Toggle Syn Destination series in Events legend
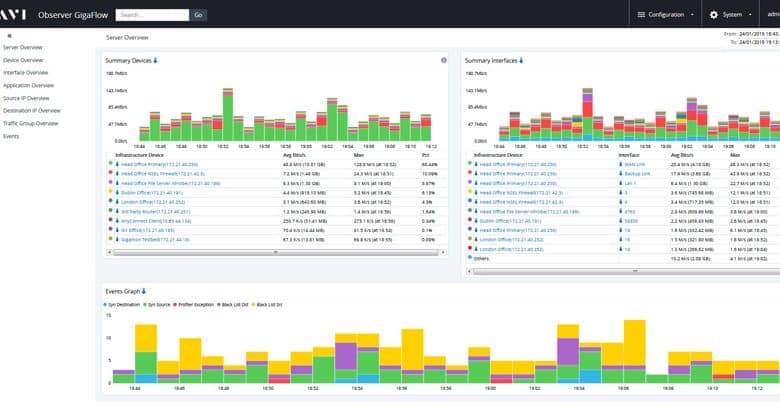780x402 pixels. 122,304
